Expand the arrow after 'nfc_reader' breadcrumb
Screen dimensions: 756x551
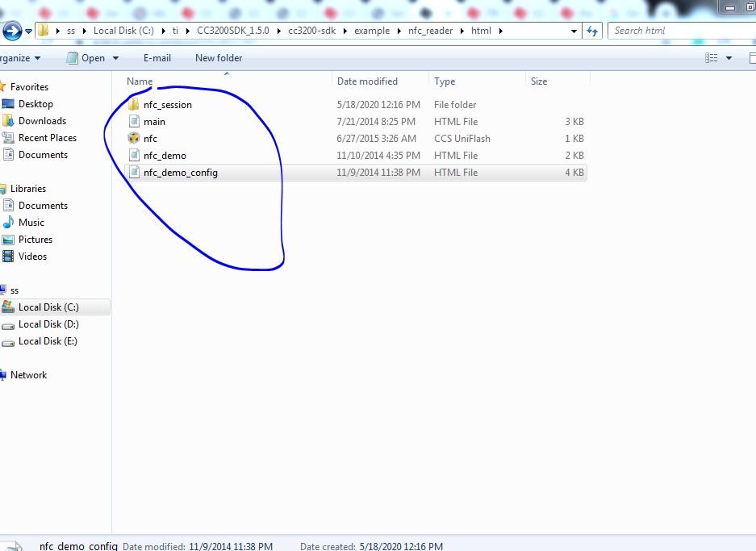coord(462,31)
